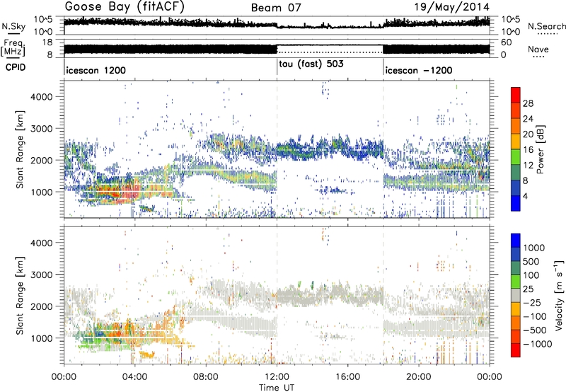The height and width of the screenshot is (392, 566).
Task: Click the "18" frequency axis tick
Action: click(47, 42)
